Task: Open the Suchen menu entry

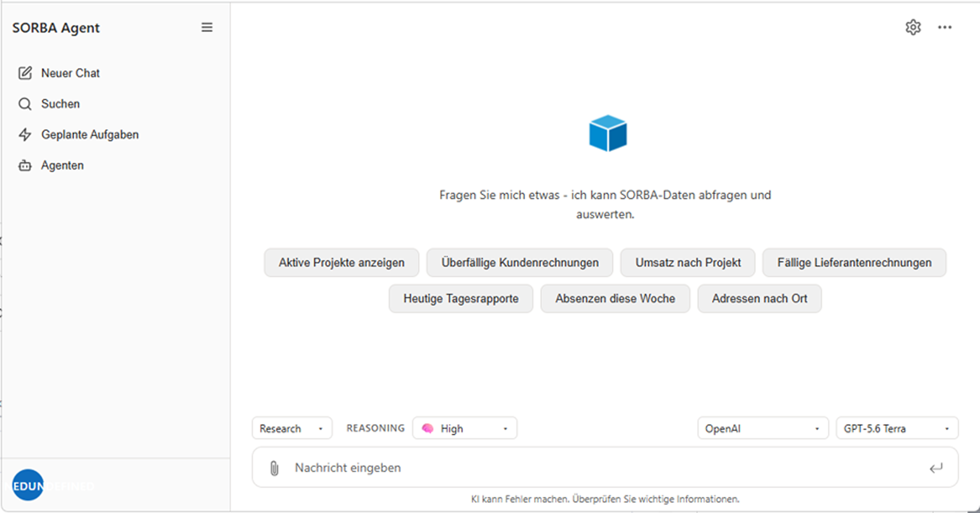Action: click(x=61, y=104)
